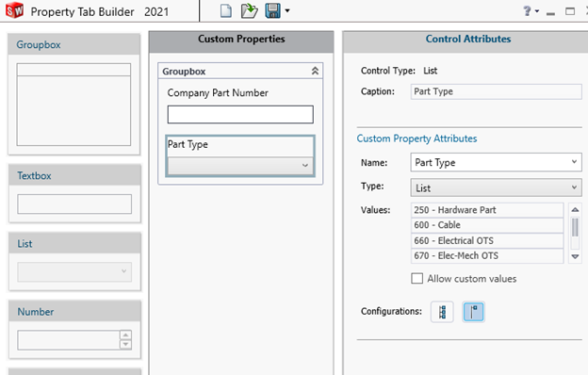Select value 250 - Hardware Part
The width and height of the screenshot is (588, 375).
tap(487, 210)
